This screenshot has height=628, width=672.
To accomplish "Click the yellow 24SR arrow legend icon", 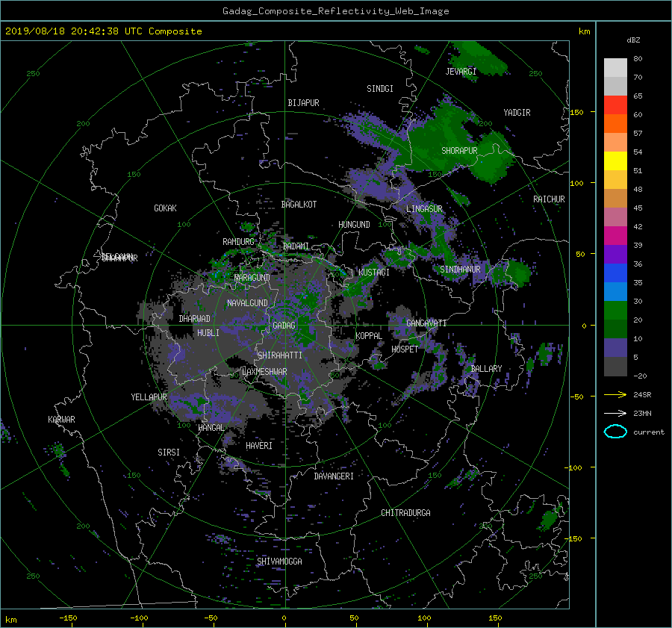I will [615, 394].
